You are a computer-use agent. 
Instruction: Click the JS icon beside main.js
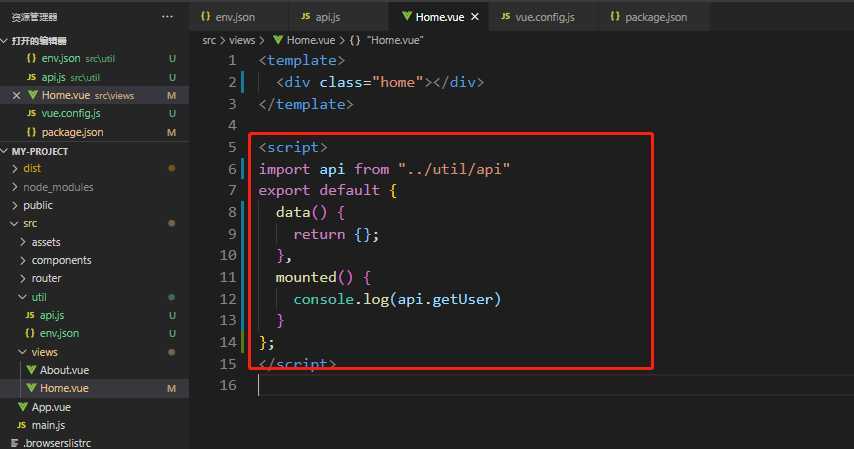click(x=21, y=425)
